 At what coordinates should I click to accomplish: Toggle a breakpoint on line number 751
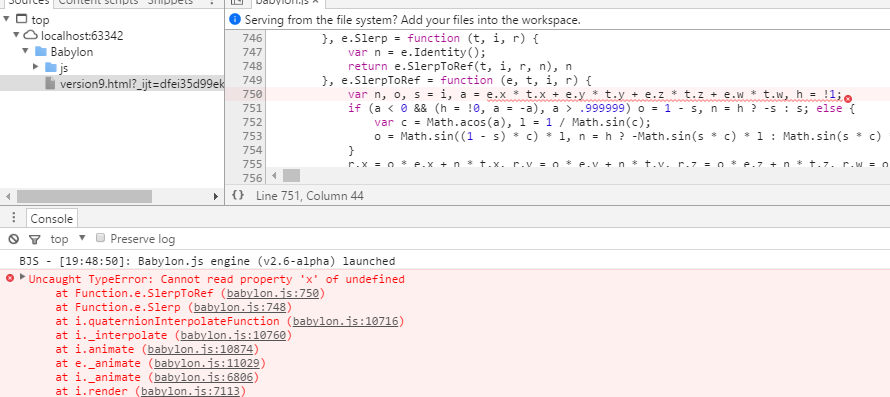tap(253, 108)
